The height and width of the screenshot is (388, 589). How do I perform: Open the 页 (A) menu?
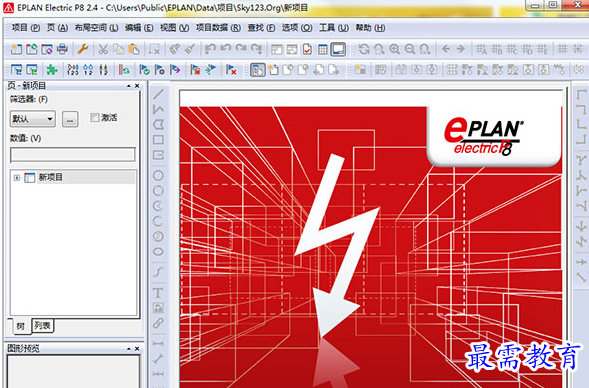pyautogui.click(x=57, y=28)
